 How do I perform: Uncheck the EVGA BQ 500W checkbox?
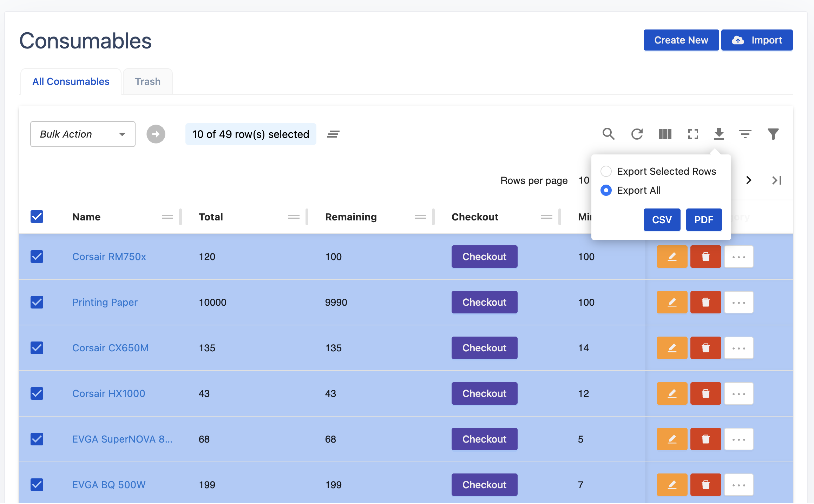click(37, 485)
